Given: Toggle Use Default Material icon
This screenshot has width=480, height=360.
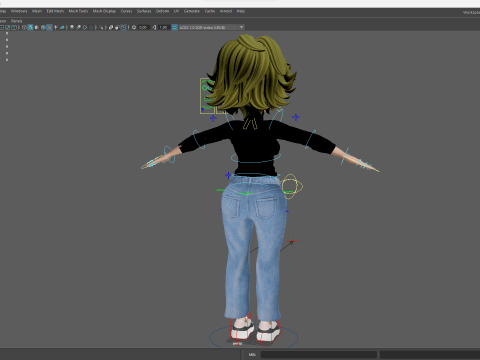Looking at the screenshot, I should (36, 27).
